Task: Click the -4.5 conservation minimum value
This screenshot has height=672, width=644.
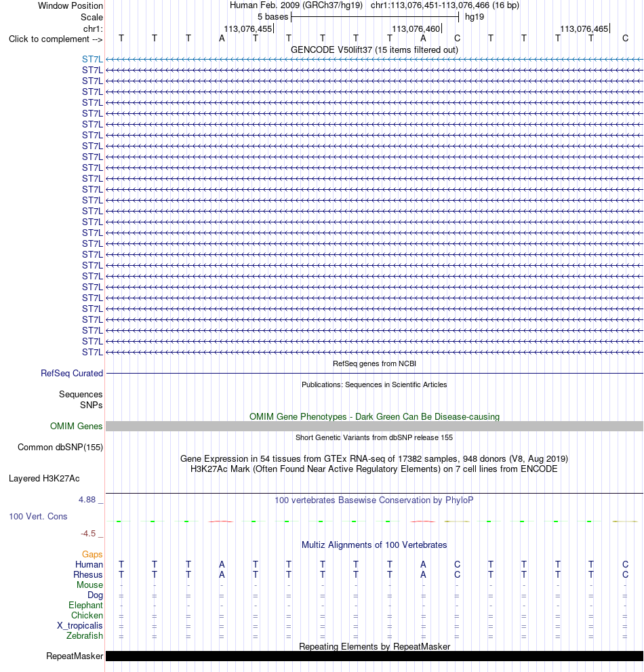Action: 88,534
